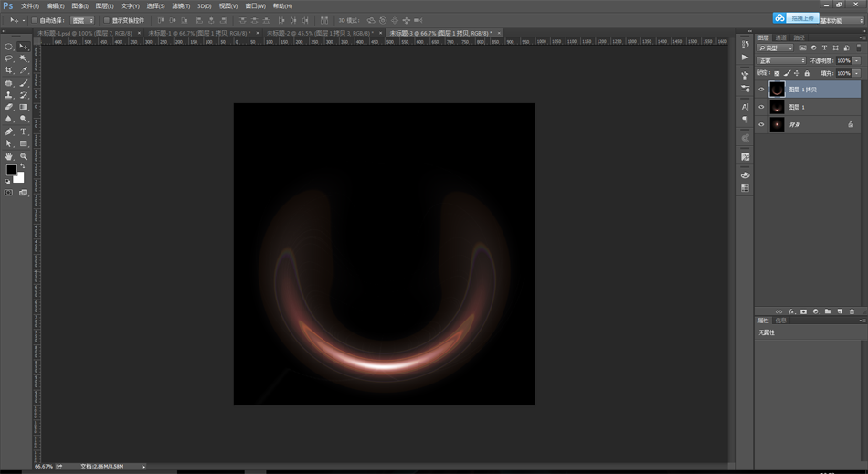Image resolution: width=868 pixels, height=474 pixels.
Task: Click the fx layer style icon
Action: click(791, 311)
